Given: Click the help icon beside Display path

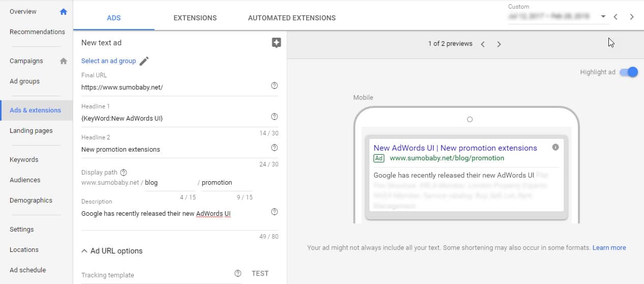Looking at the screenshot, I should [124, 173].
